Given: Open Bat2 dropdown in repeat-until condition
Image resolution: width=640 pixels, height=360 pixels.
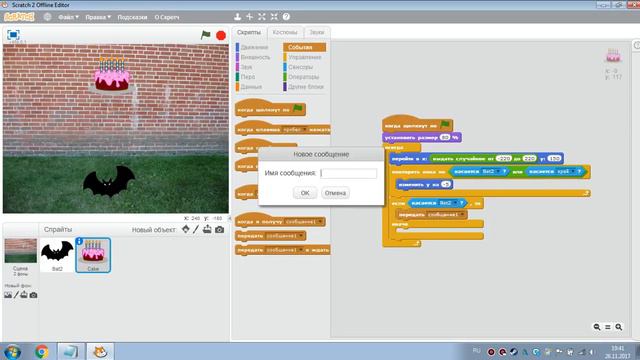Looking at the screenshot, I should [498, 171].
